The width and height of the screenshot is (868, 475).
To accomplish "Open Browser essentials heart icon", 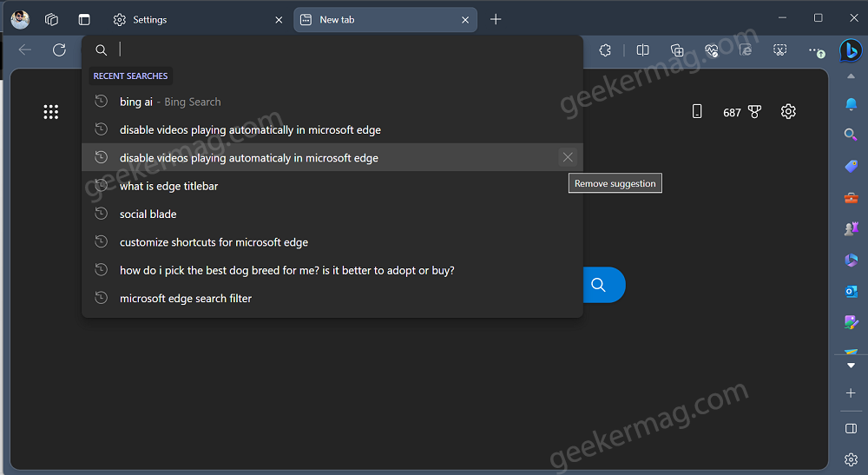I will (712, 50).
